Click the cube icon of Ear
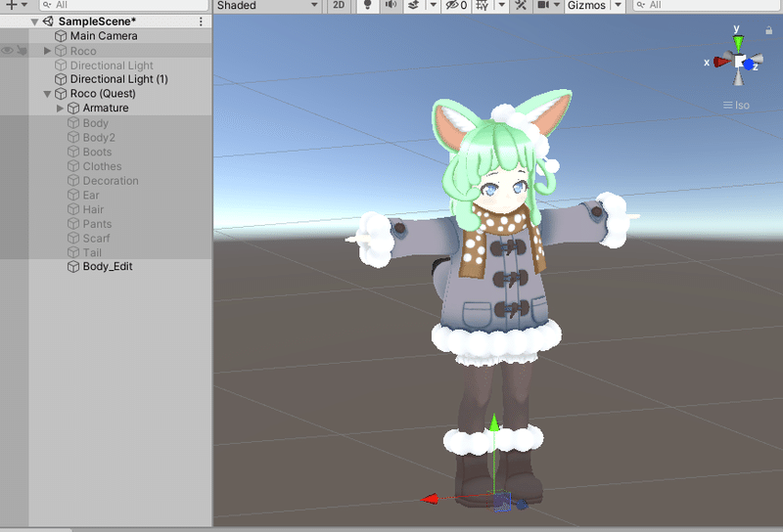Screen dimensions: 783x532 pyautogui.click(x=73, y=196)
